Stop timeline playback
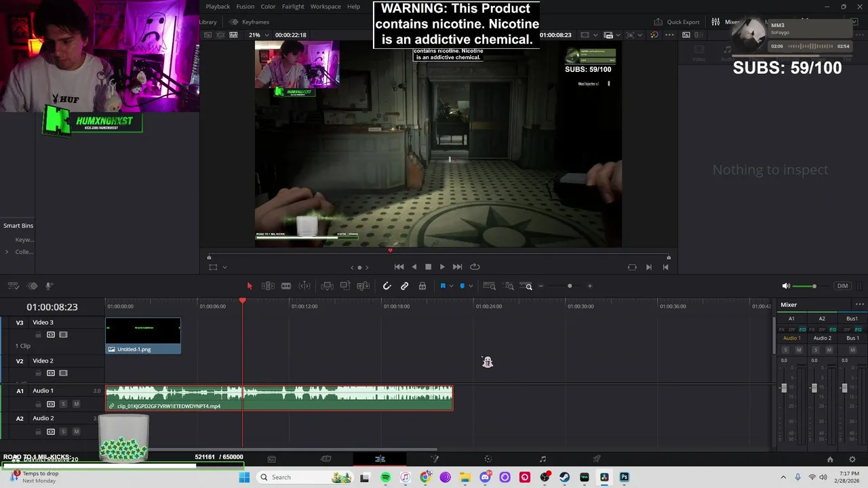 pyautogui.click(x=428, y=267)
